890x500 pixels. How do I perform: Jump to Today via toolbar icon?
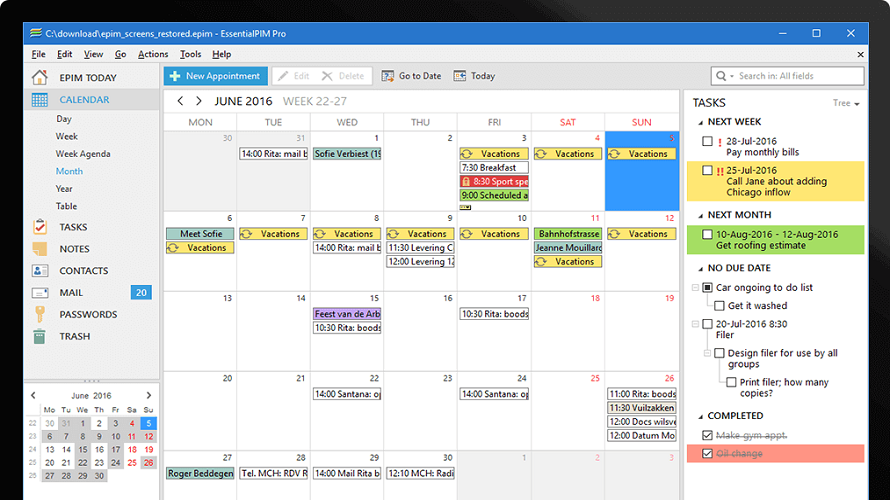pos(459,76)
